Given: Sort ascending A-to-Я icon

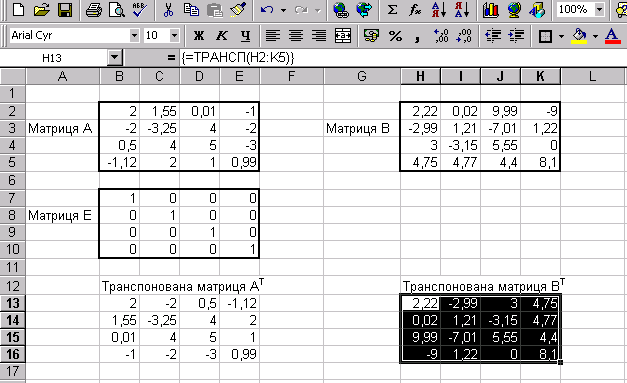Looking at the screenshot, I should tap(438, 9).
